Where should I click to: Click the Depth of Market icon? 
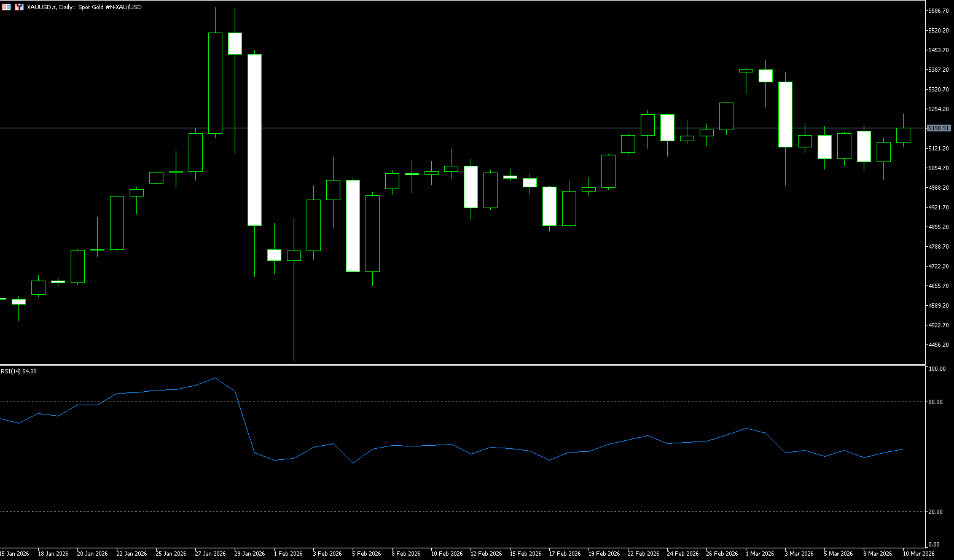[x=6, y=7]
